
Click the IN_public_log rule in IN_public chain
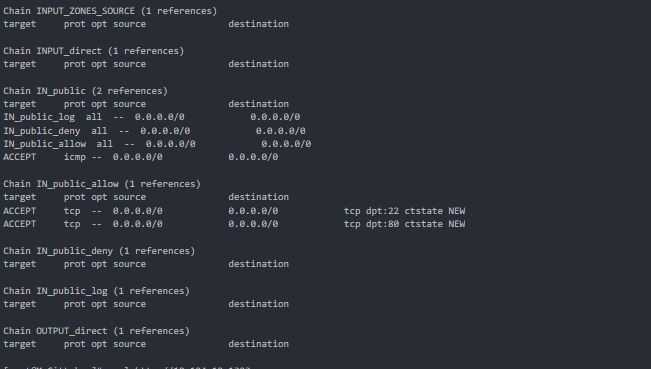[x=152, y=117]
